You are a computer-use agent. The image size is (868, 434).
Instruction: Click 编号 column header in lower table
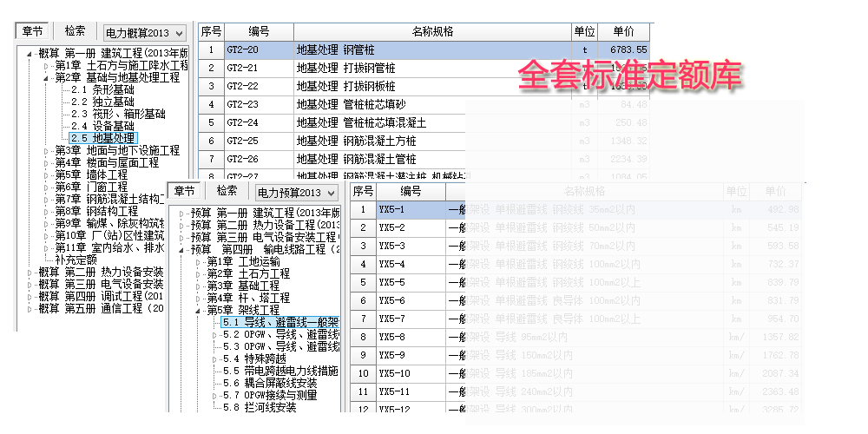pyautogui.click(x=411, y=192)
